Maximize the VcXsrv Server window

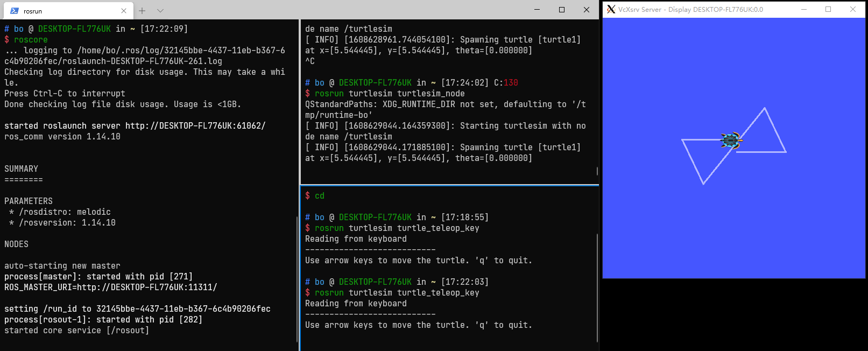pos(828,9)
